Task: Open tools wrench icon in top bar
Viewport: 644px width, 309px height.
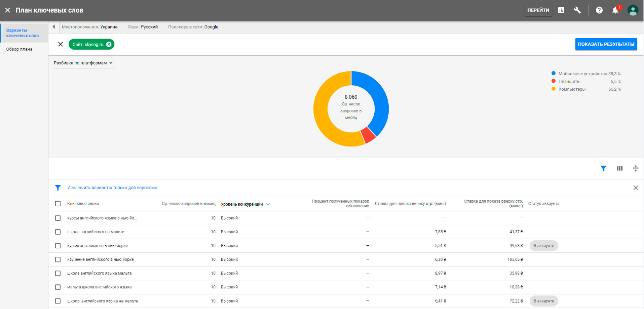Action: coord(577,10)
